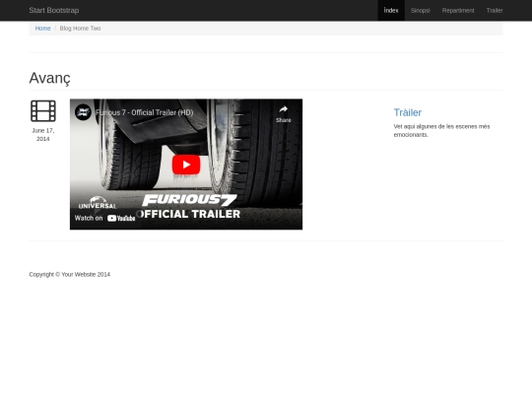The height and width of the screenshot is (399, 532).
Task: Open Watch on YouTube logo link
Action: point(104,218)
